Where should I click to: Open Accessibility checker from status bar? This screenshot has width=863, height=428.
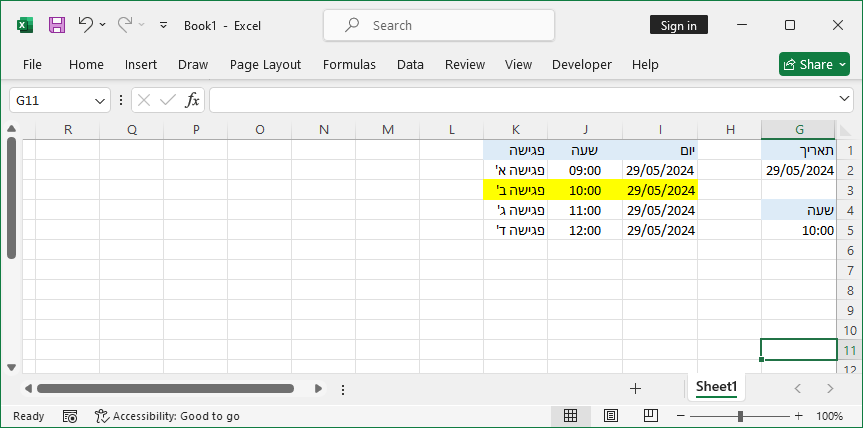coord(167,416)
